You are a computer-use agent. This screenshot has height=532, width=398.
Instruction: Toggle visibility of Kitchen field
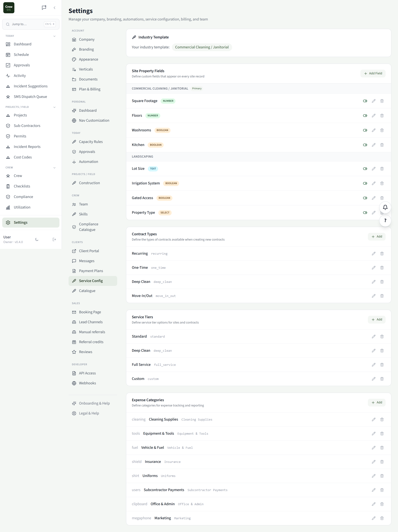pyautogui.click(x=365, y=145)
